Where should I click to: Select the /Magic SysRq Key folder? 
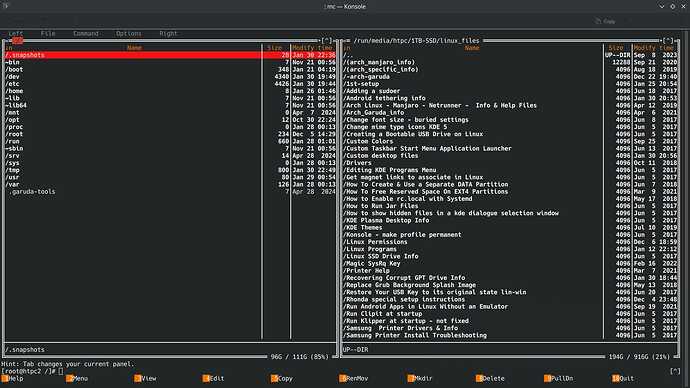[510, 264]
